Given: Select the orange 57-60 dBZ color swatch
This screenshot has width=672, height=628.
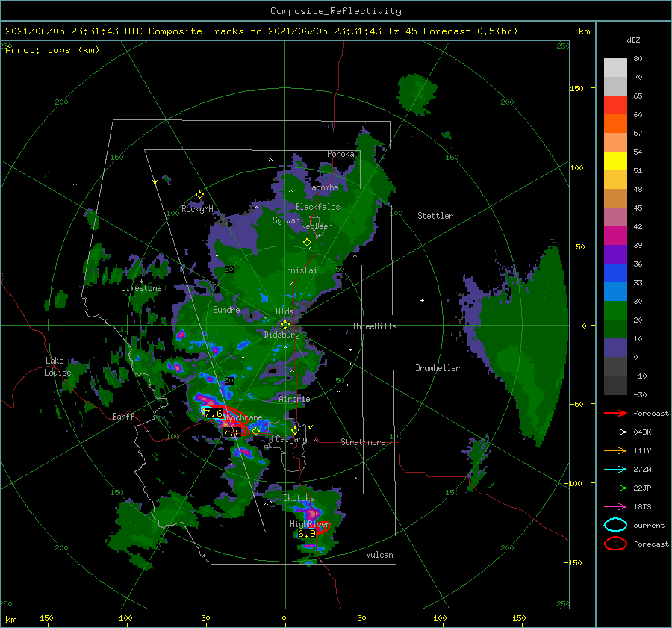Looking at the screenshot, I should pos(615,123).
